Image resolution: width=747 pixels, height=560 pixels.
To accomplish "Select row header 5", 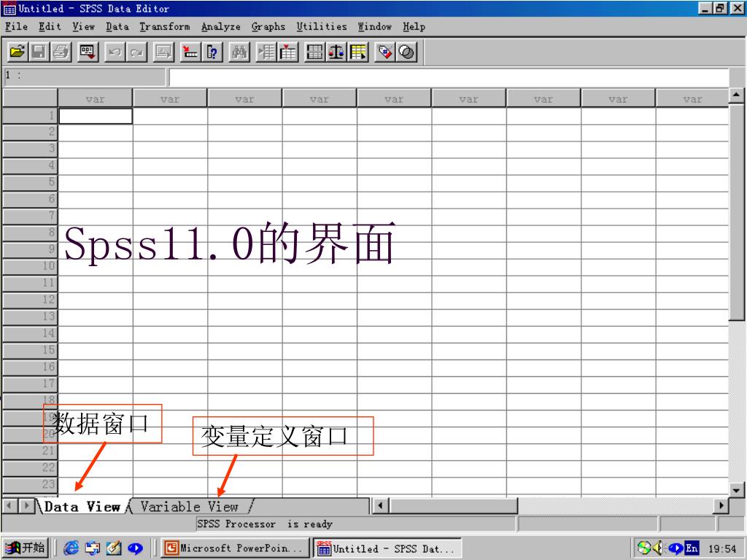I will click(29, 182).
